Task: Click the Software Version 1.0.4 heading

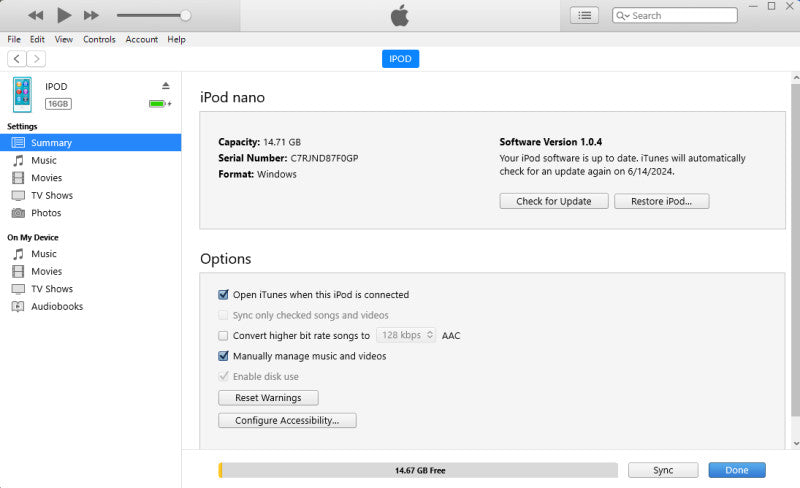Action: point(551,142)
